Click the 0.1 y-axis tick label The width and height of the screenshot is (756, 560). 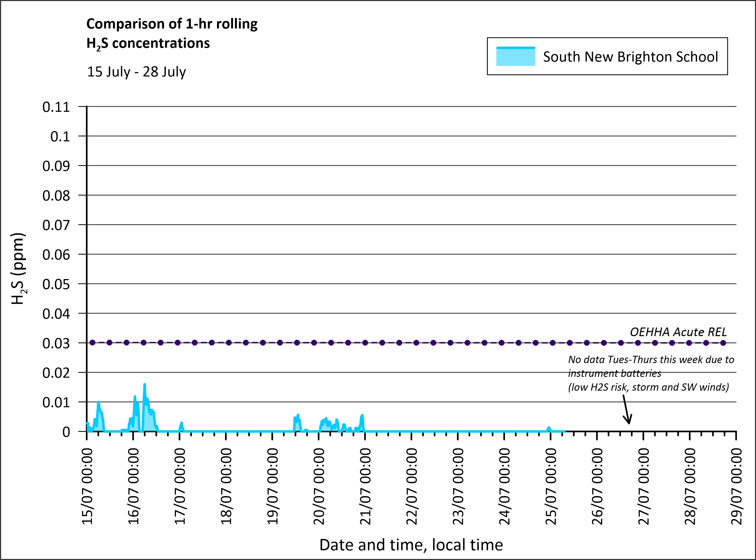click(60, 137)
